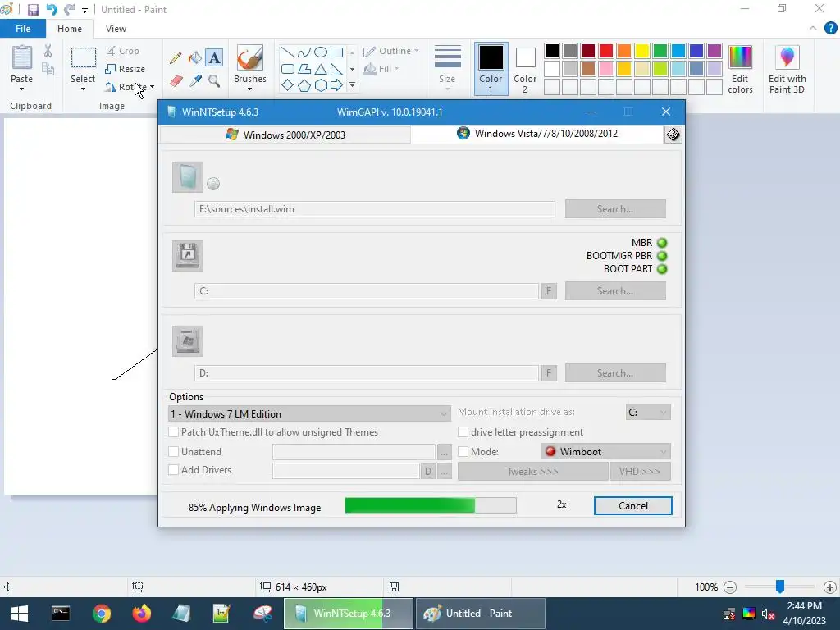This screenshot has width=840, height=630.
Task: Click the D: installation drive field
Action: [x=367, y=373]
